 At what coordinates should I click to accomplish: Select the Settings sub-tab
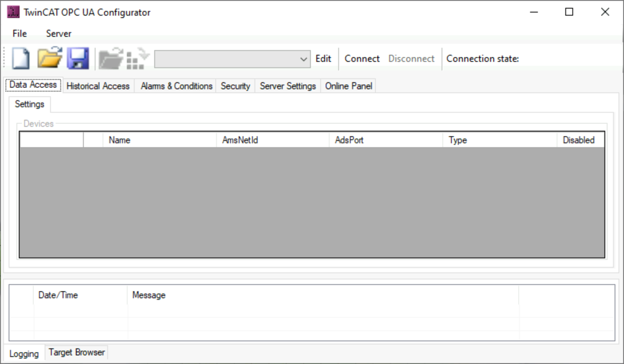tap(30, 104)
